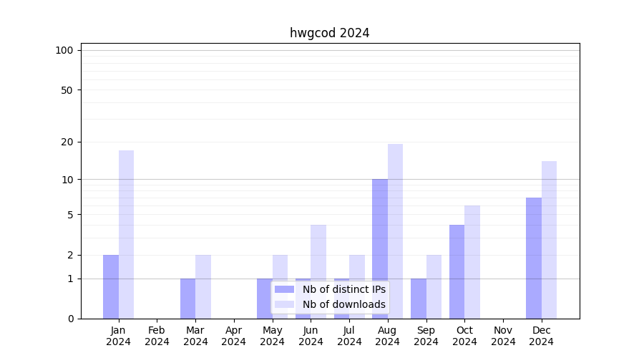Click the August downloads bar
This screenshot has width=644, height=358.
point(395,231)
